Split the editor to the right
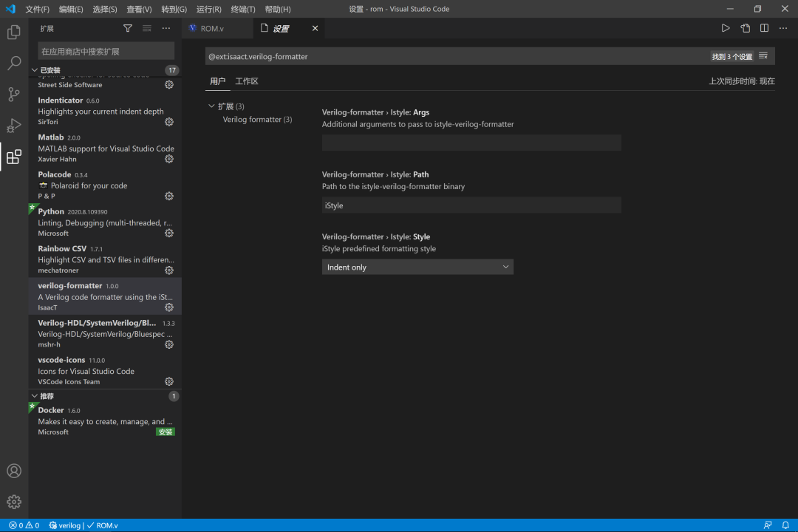The image size is (798, 532). pyautogui.click(x=765, y=28)
